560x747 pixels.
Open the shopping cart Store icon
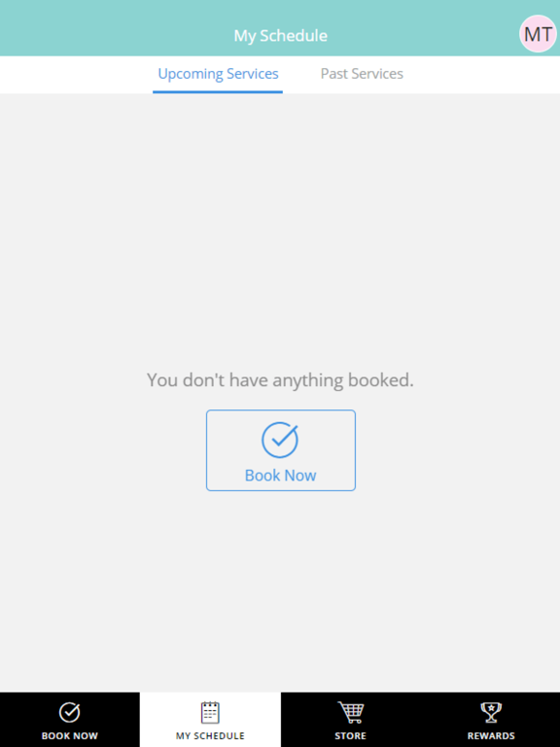click(x=350, y=712)
